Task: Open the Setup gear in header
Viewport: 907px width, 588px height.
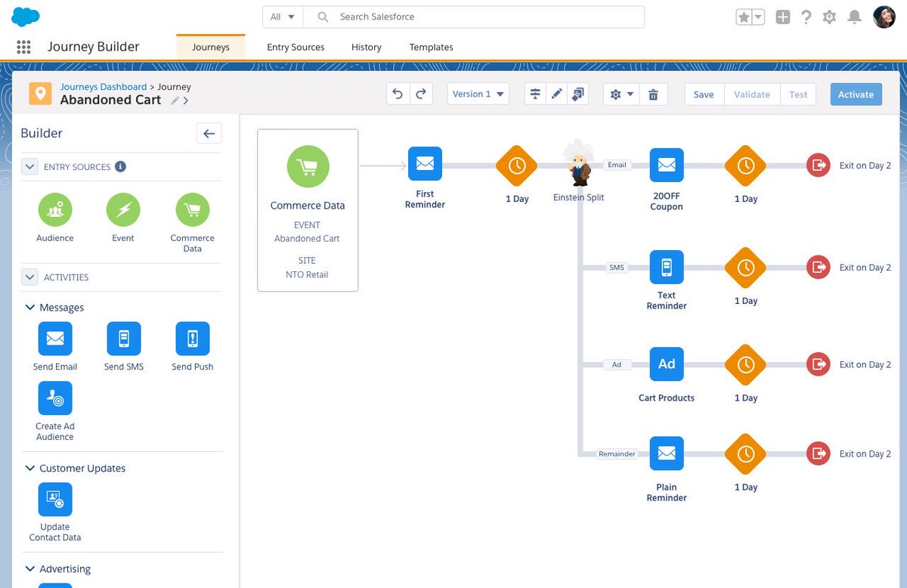Action: pyautogui.click(x=830, y=17)
